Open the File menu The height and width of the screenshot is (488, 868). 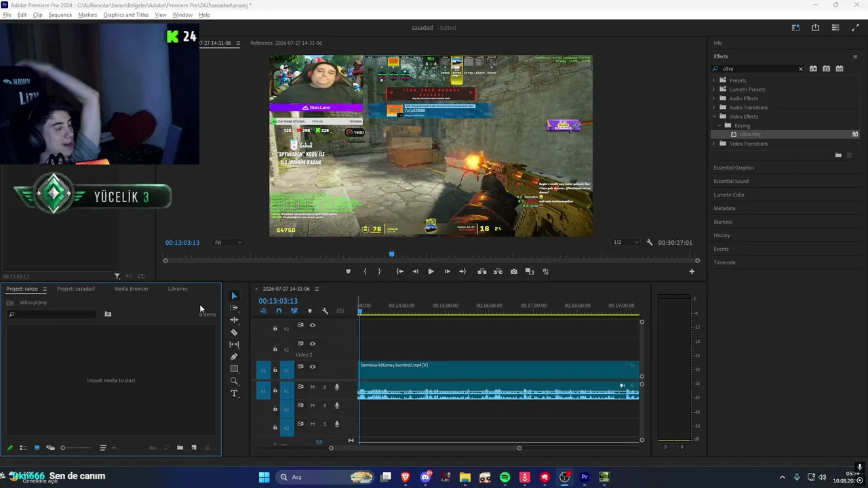7,15
